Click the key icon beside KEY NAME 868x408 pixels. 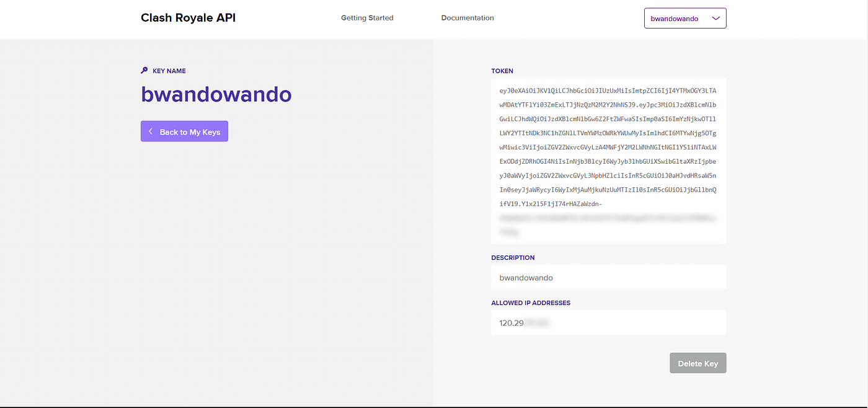click(x=144, y=71)
